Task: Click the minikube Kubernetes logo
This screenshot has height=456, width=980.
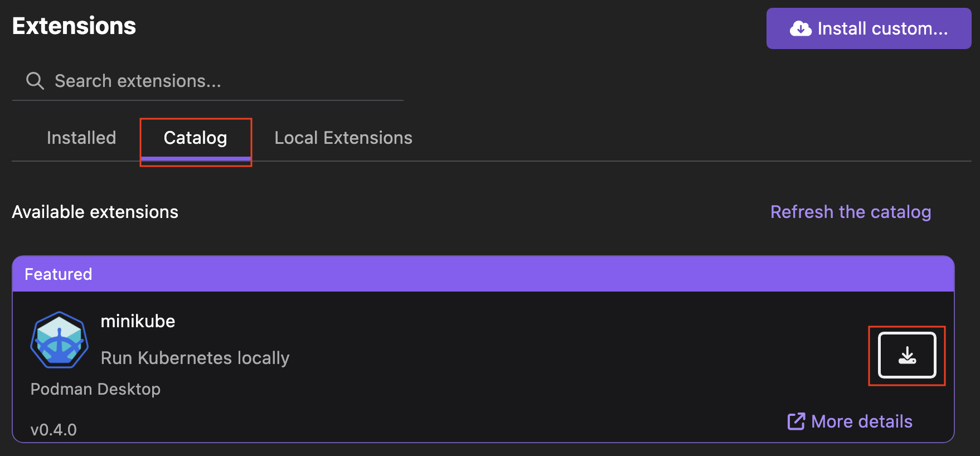Action: click(x=59, y=340)
